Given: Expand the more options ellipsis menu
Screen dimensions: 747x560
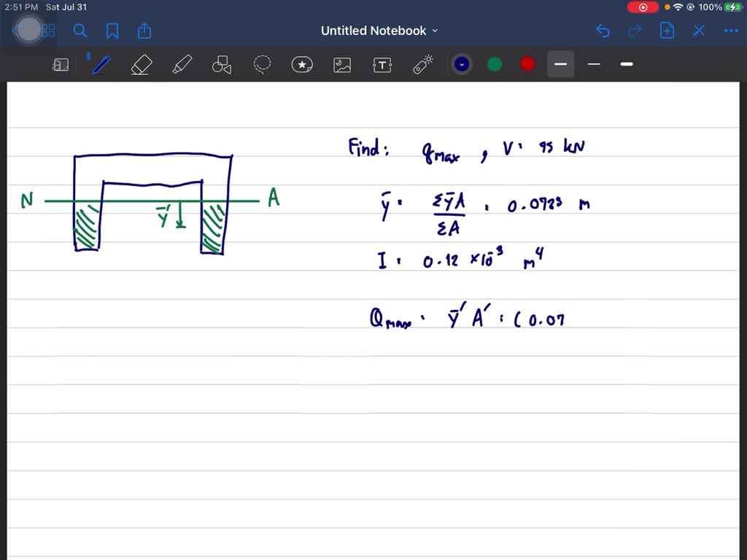Looking at the screenshot, I should click(x=731, y=31).
